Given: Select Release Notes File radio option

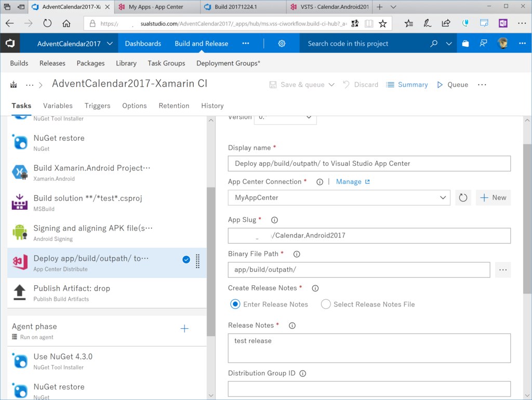Looking at the screenshot, I should (326, 304).
